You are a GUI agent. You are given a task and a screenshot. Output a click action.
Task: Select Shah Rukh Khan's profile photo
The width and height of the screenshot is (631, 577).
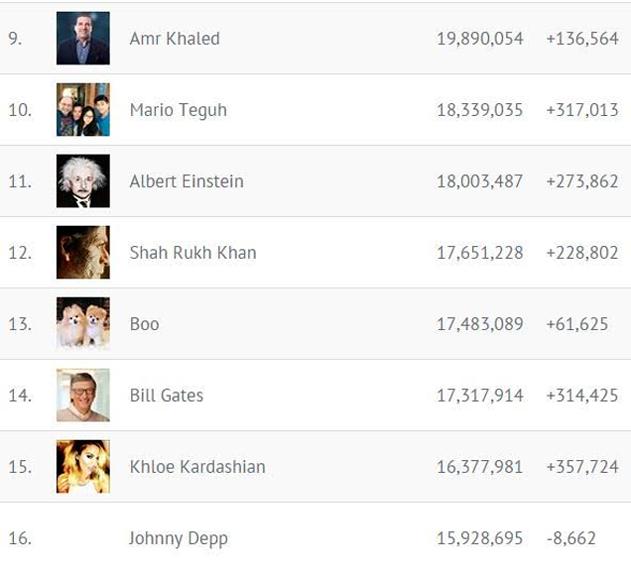(x=83, y=252)
